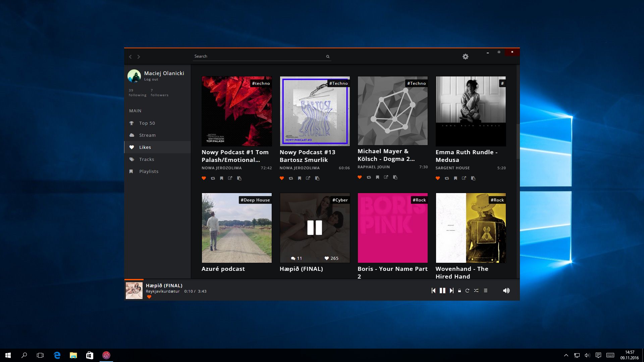Open Bartosz Smurlik track in browser

coord(308,178)
